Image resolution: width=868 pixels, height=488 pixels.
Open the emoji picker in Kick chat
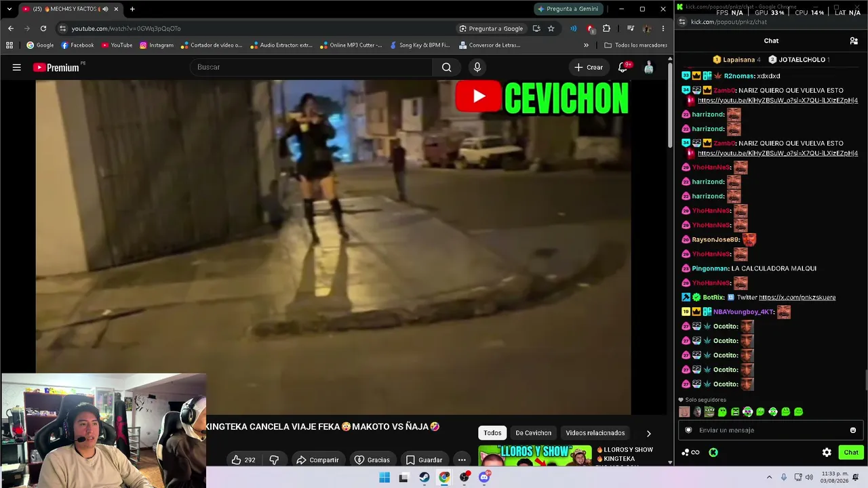pos(853,430)
